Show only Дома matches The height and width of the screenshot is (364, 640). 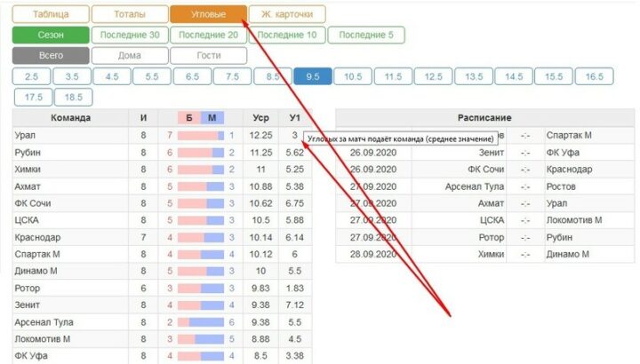[130, 55]
